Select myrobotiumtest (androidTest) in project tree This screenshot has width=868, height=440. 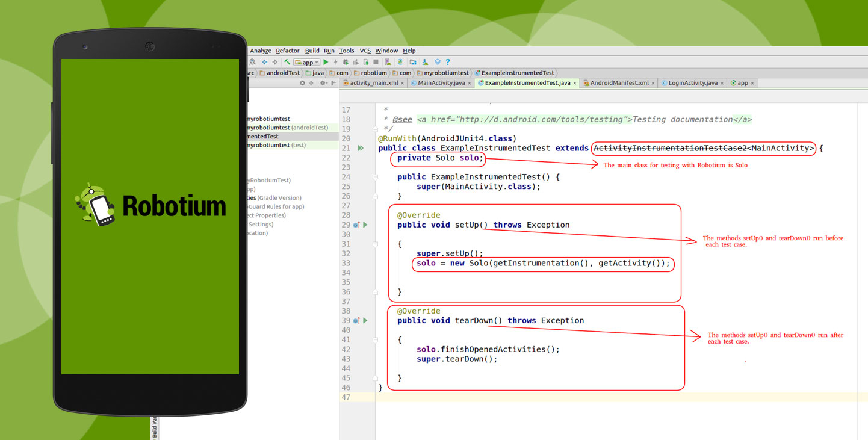click(288, 128)
